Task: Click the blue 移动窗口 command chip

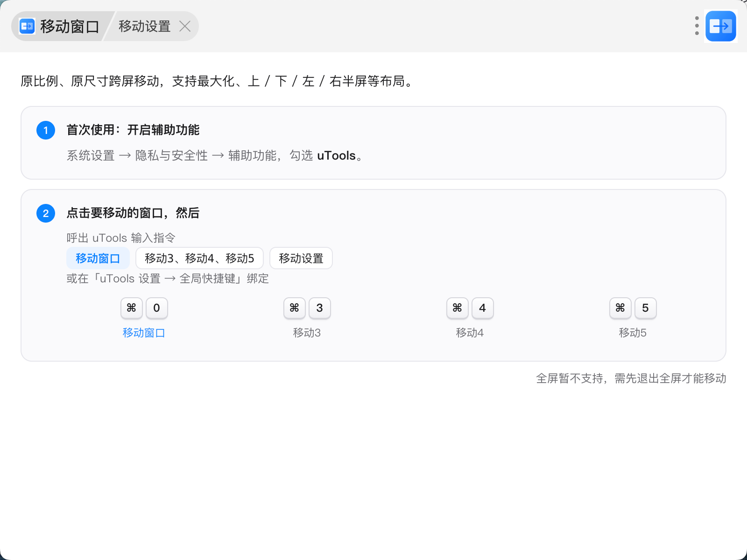Action: (98, 258)
